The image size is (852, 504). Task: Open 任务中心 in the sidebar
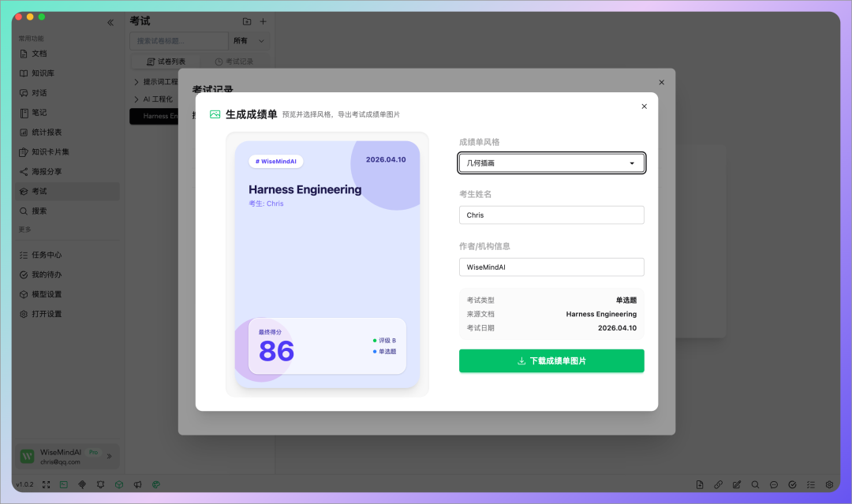(x=67, y=255)
